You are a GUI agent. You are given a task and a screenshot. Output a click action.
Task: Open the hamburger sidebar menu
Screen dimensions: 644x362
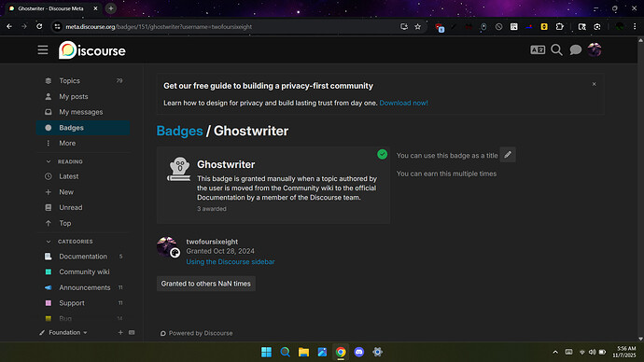click(x=43, y=50)
